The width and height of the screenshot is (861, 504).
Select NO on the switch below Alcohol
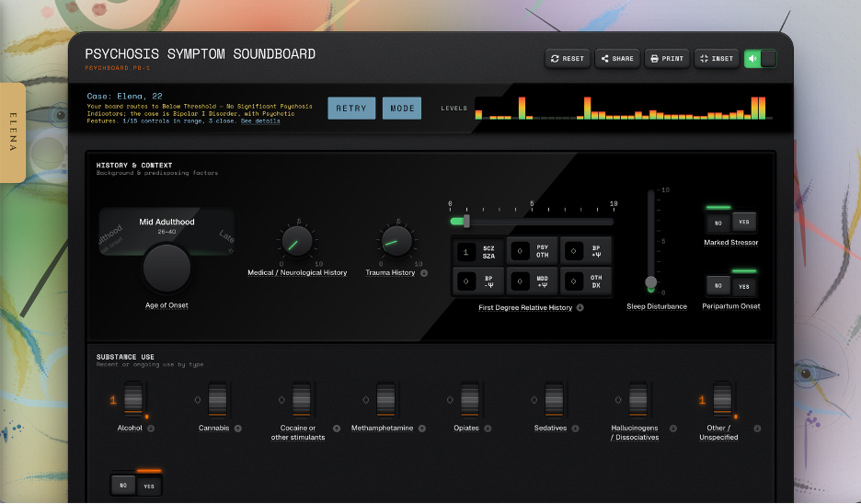[123, 486]
